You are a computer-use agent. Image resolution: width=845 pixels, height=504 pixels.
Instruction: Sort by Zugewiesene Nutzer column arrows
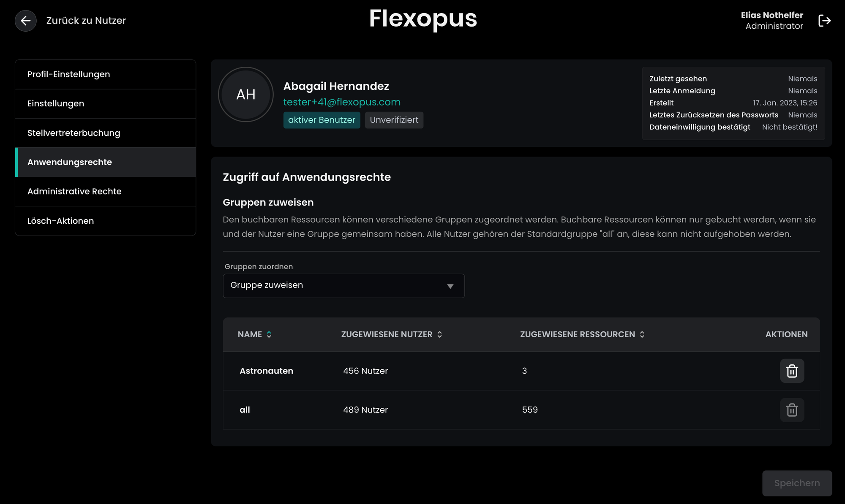click(x=440, y=334)
